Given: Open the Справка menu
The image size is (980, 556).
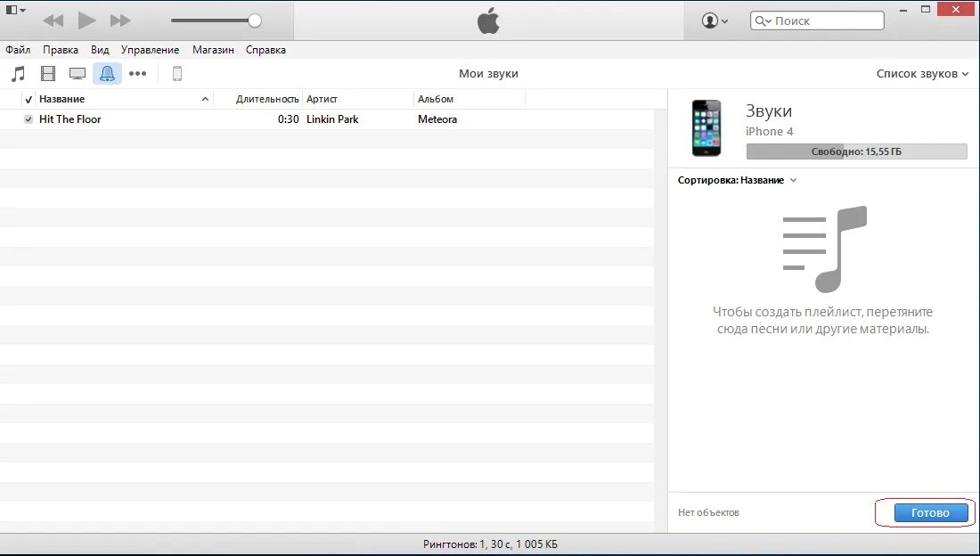Looking at the screenshot, I should coord(265,50).
